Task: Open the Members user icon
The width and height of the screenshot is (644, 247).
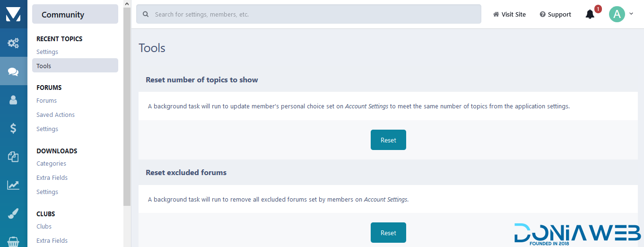Action: pyautogui.click(x=13, y=100)
